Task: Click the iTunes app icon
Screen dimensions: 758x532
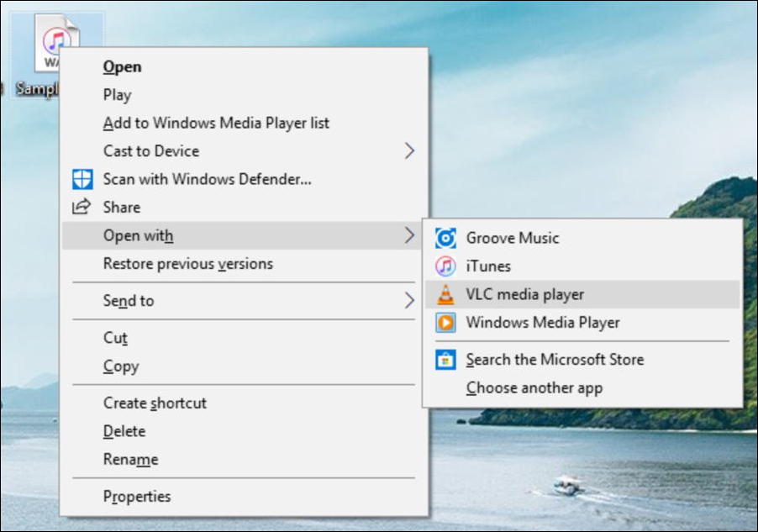Action: click(445, 266)
